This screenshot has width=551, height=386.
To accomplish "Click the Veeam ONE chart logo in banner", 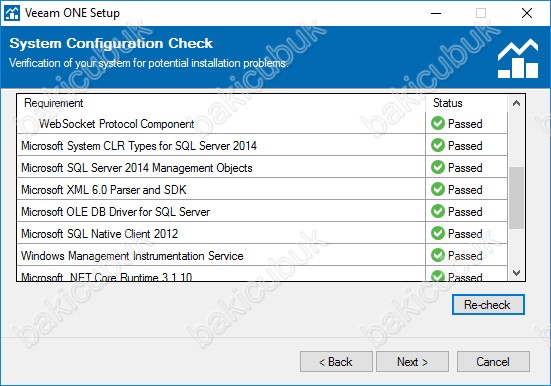I will 518,58.
